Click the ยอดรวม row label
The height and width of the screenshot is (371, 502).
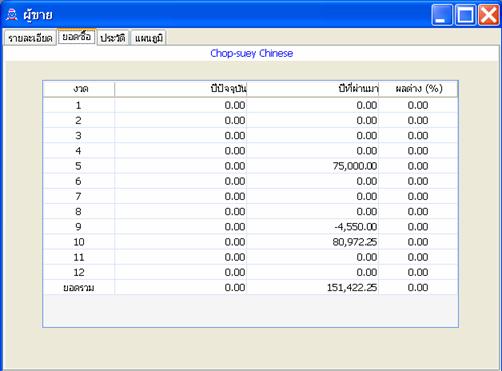[x=79, y=288]
